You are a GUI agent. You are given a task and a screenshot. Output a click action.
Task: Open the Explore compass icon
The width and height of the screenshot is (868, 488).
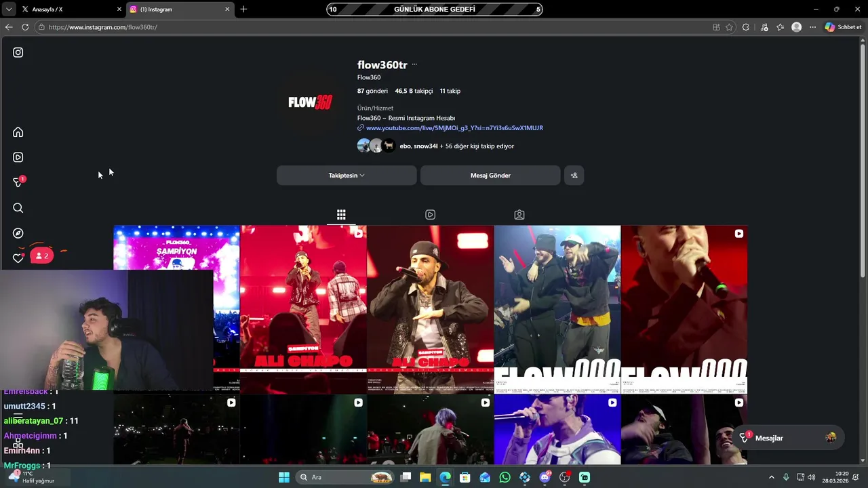[18, 233]
